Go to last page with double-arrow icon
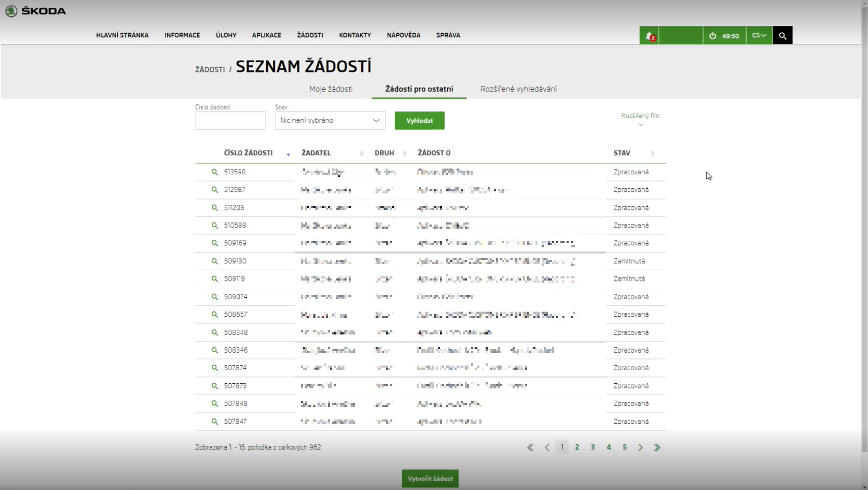The height and width of the screenshot is (490, 868). click(x=657, y=447)
